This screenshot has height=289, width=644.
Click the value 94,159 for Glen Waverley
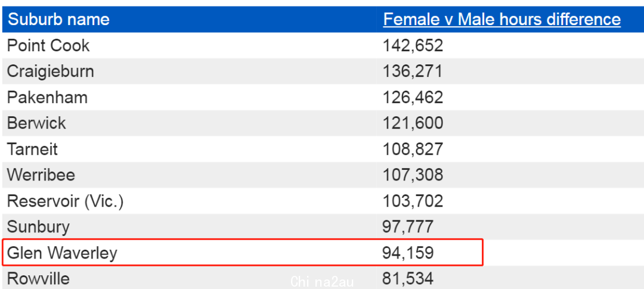click(x=408, y=253)
